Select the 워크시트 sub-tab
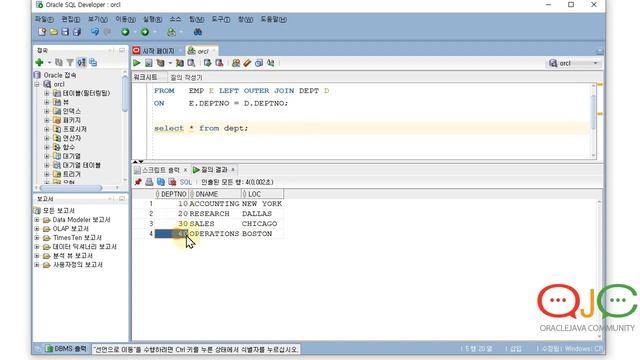The height and width of the screenshot is (360, 640). (x=145, y=77)
